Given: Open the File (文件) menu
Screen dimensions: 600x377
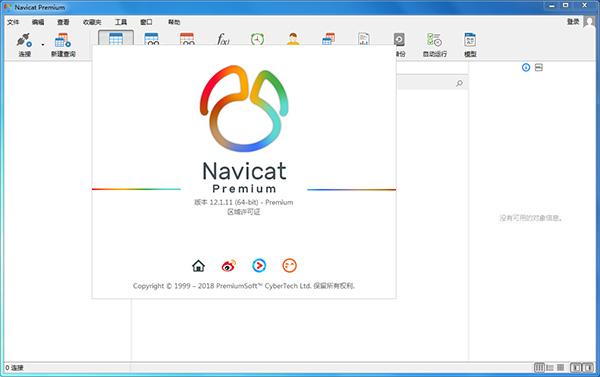Looking at the screenshot, I should tap(13, 22).
